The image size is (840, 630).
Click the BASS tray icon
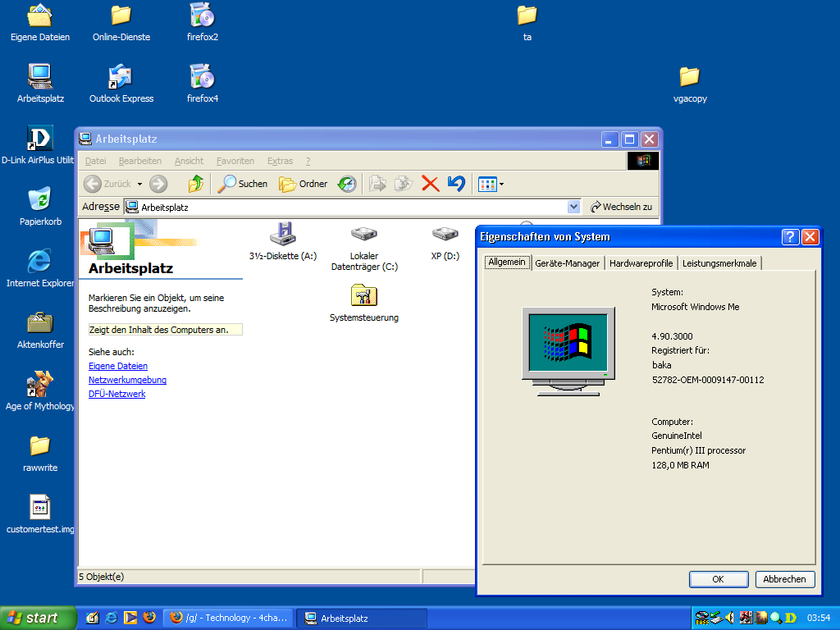[702, 619]
